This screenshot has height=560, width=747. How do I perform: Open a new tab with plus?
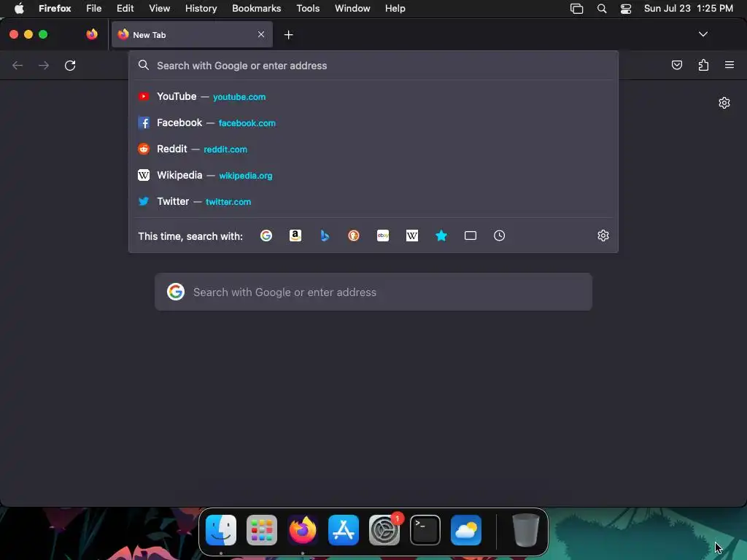(288, 35)
